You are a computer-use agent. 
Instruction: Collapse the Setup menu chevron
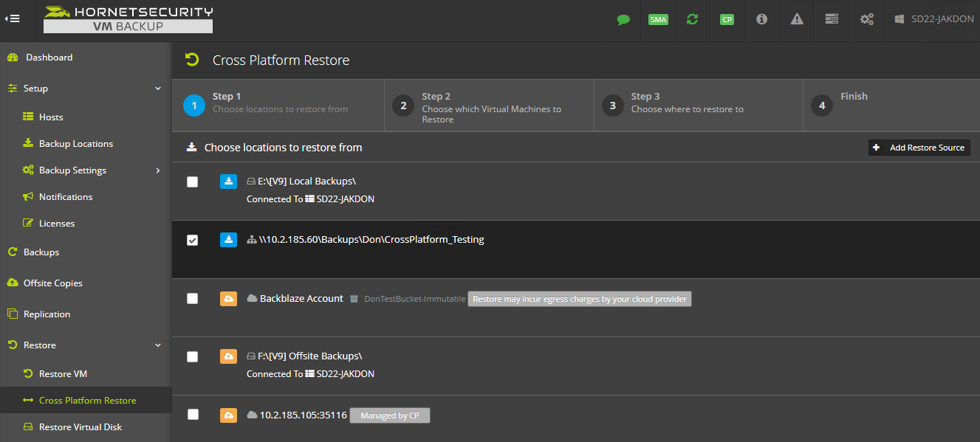coord(158,89)
